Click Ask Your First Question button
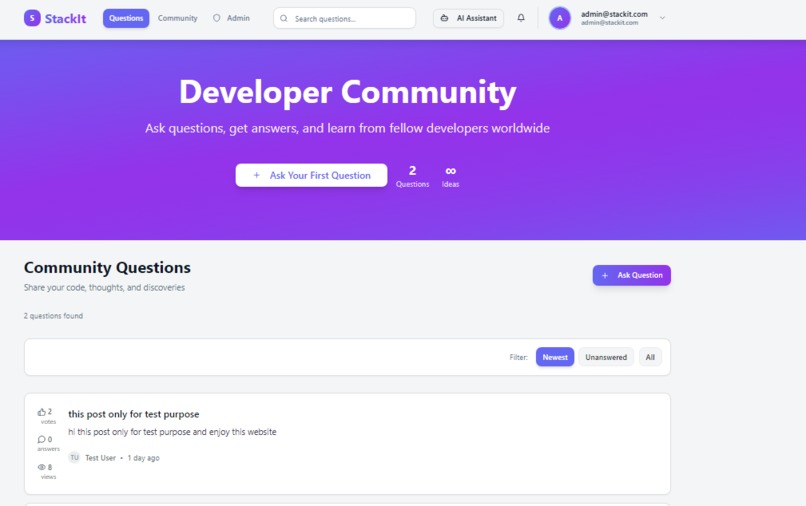 point(311,175)
